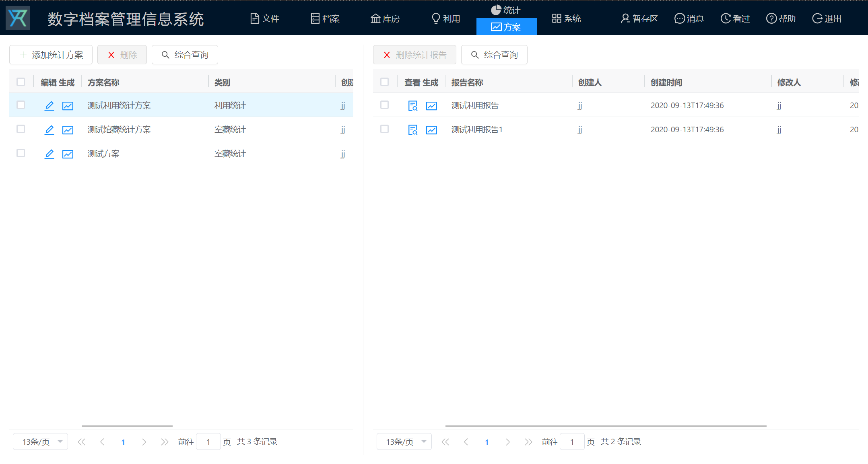Open the 系统 menu
Screen dimensions: 868x464
(x=567, y=18)
